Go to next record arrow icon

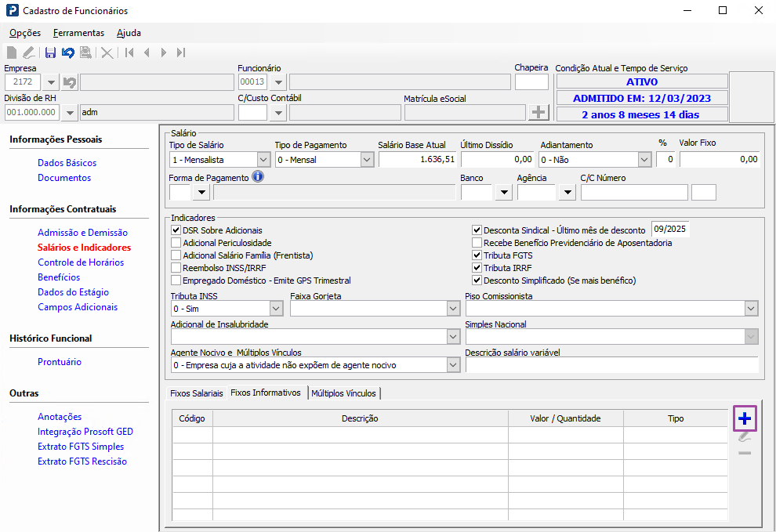click(163, 52)
